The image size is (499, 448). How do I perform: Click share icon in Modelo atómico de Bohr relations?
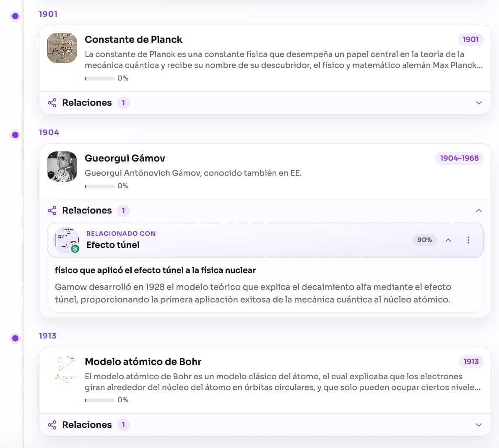pos(52,425)
